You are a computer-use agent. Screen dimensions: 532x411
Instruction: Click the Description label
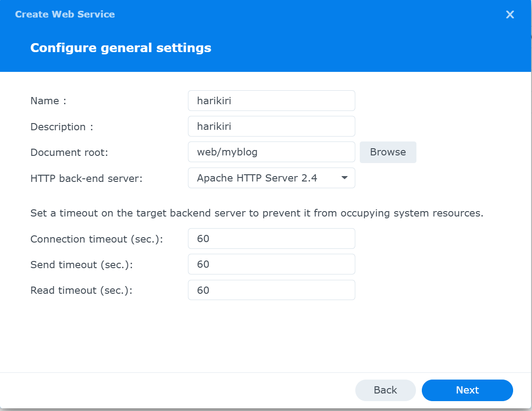[x=62, y=127]
